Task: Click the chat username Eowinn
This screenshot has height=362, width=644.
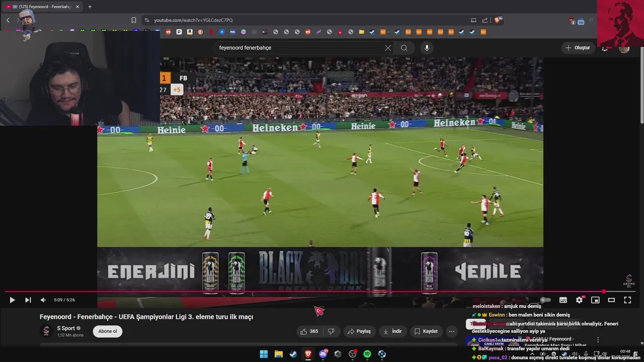Action: tap(497, 315)
